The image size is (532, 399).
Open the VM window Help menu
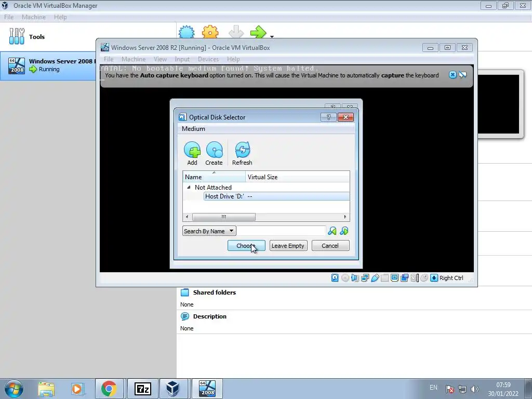coord(233,59)
